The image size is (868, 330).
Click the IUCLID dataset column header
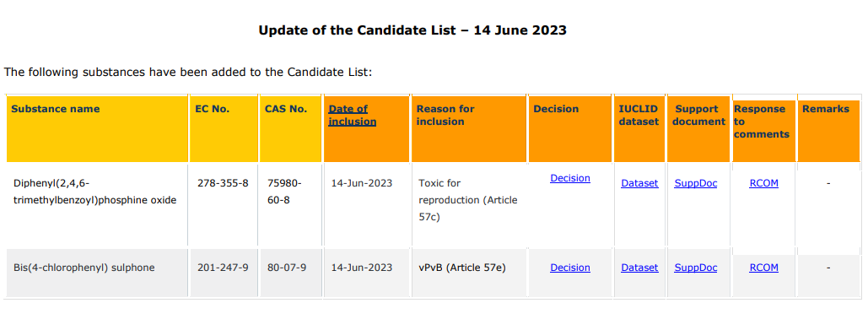click(x=639, y=115)
